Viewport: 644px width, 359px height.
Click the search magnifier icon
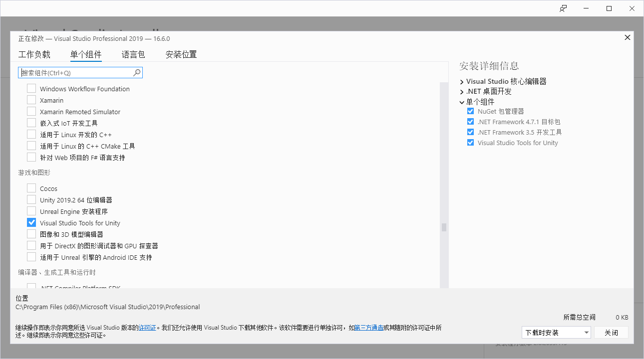point(137,73)
